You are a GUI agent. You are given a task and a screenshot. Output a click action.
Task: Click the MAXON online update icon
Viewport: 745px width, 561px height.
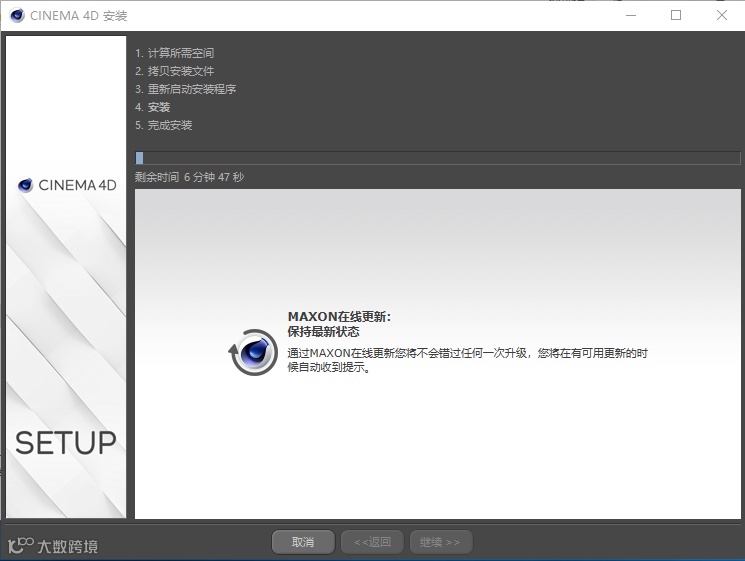pyautogui.click(x=253, y=352)
